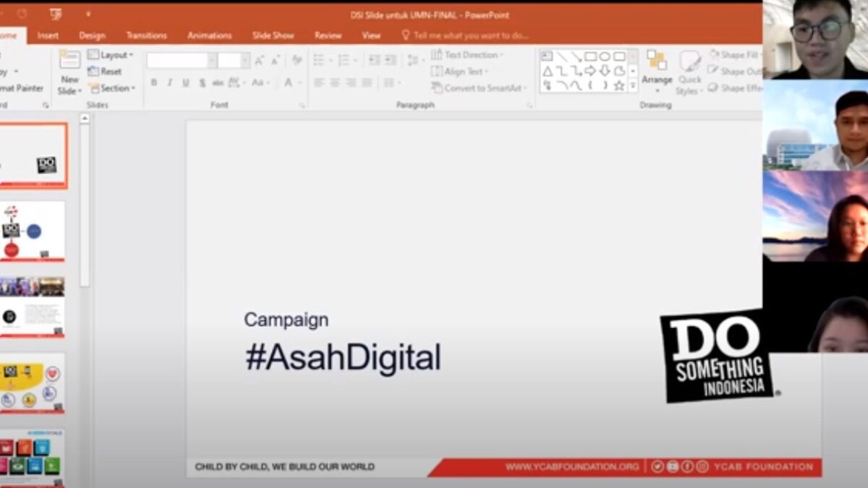This screenshot has height=488, width=868.
Task: Click the New Slide button
Action: pyautogui.click(x=70, y=72)
